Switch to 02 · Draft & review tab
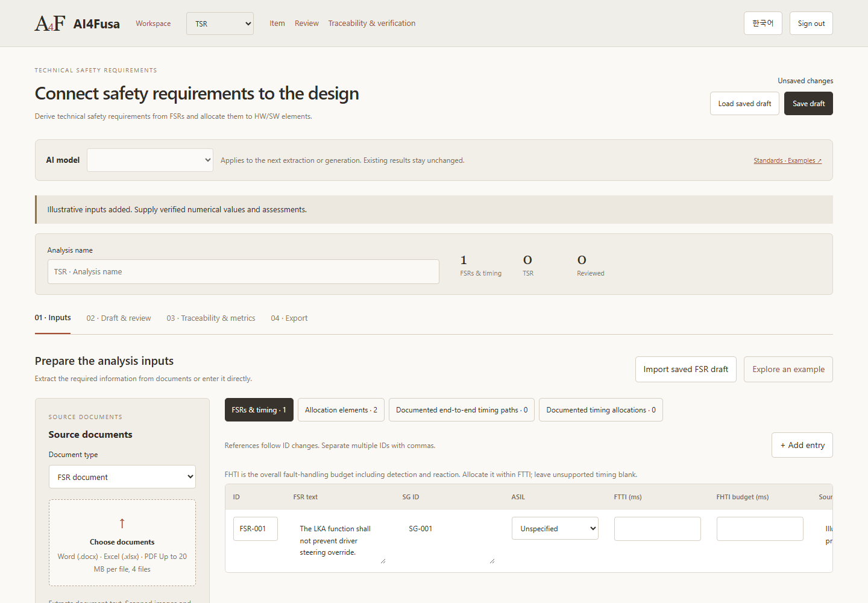868x603 pixels. 119,318
